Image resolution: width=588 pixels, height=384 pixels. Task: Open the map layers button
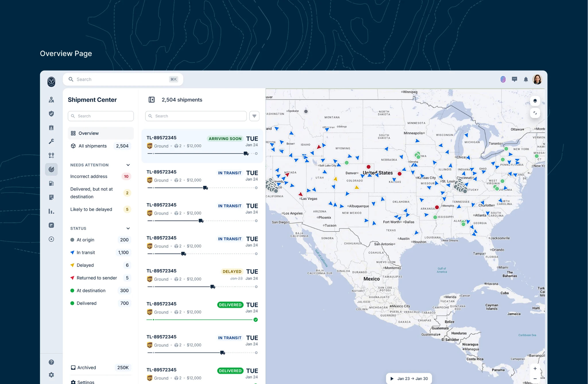(535, 101)
